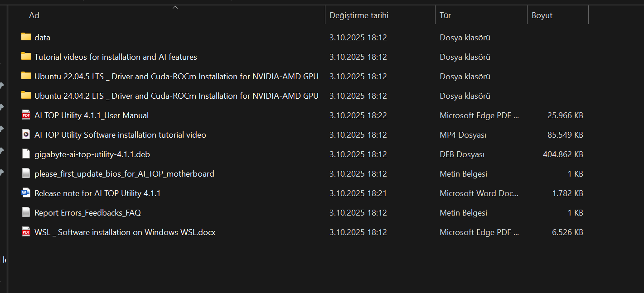Viewport: 644px width, 293px height.
Task: Click the 'Microsoft Word Doc...' type cell
Action: (x=479, y=193)
